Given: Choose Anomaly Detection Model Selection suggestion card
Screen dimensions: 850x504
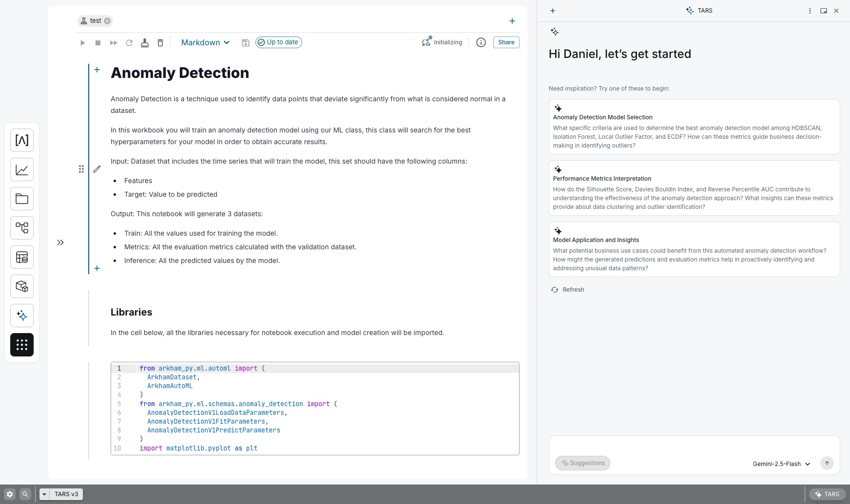Looking at the screenshot, I should [694, 127].
